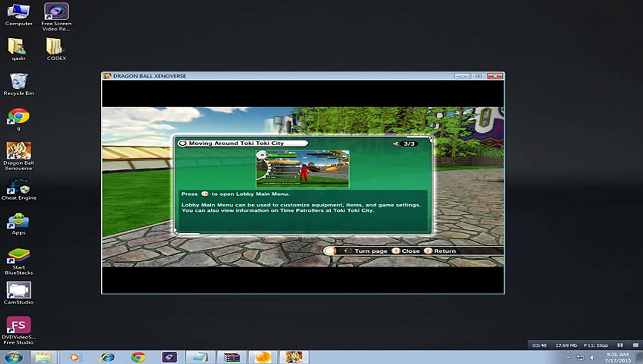Click the 3/3 page indicator
Image resolution: width=643 pixels, height=364 pixels.
click(x=408, y=144)
